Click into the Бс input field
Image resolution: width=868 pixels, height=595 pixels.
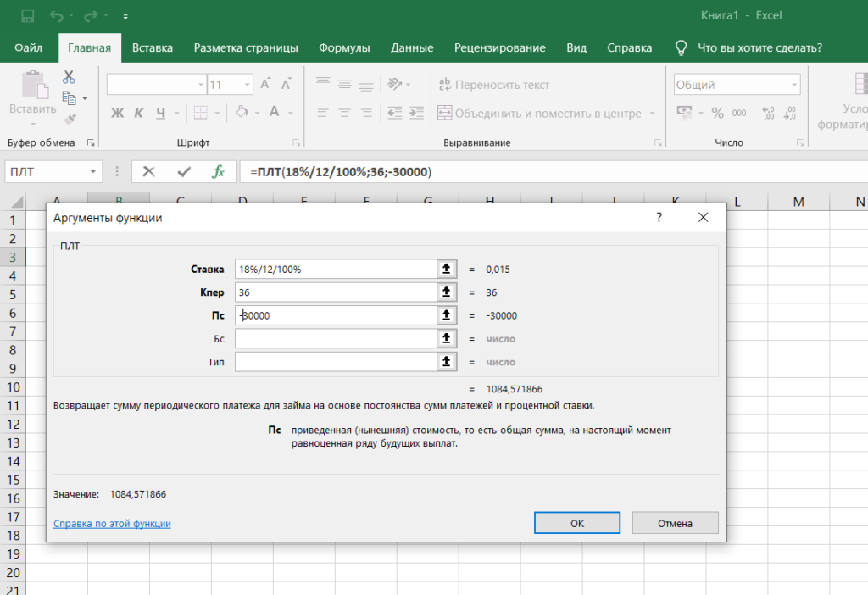tap(336, 339)
